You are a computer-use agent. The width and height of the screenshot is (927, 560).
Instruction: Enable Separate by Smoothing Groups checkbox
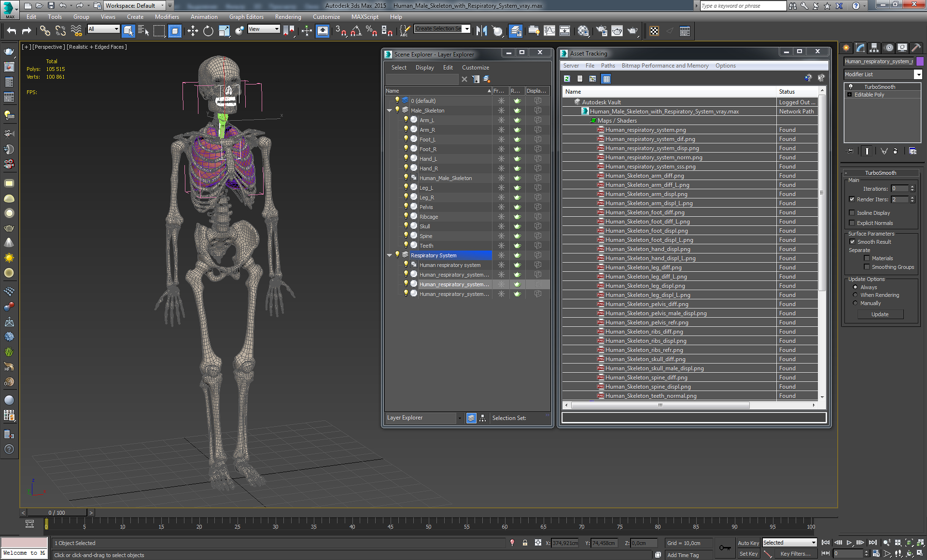867,266
